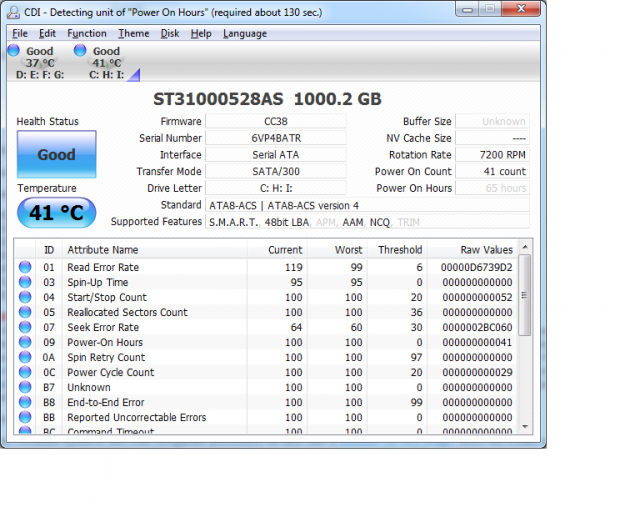Image resolution: width=640 pixels, height=512 pixels.
Task: Click the Standard field ATA8-ACS
Action: [367, 205]
